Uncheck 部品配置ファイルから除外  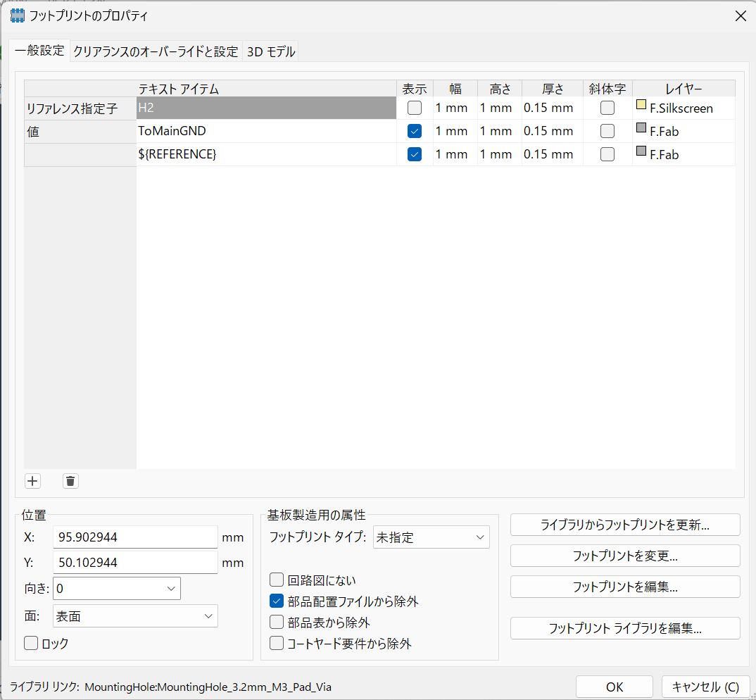click(276, 601)
